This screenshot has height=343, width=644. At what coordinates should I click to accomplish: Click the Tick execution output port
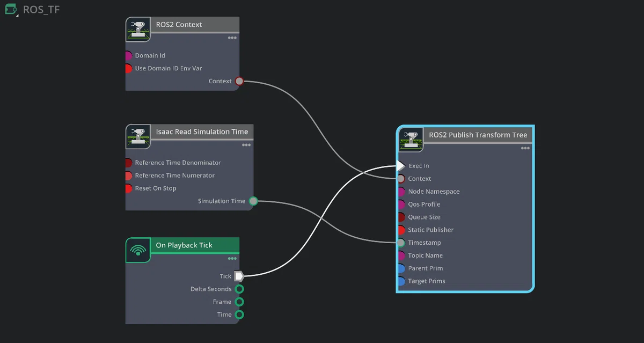[x=239, y=276]
